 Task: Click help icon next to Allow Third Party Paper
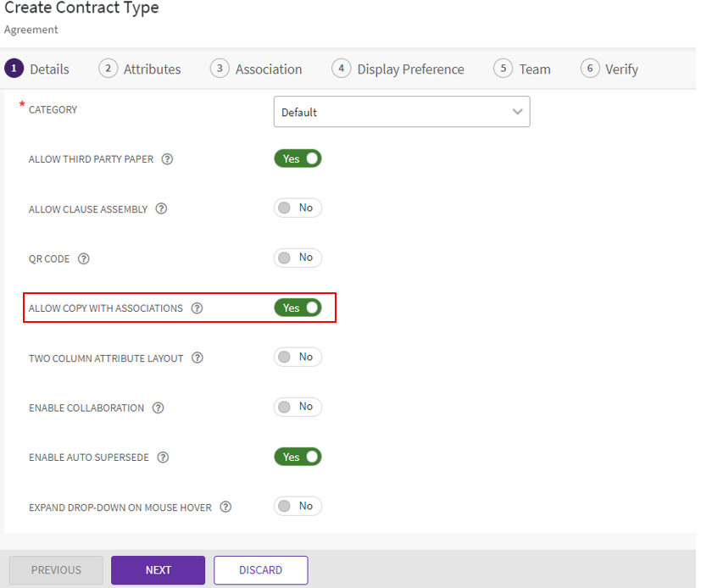(x=167, y=159)
